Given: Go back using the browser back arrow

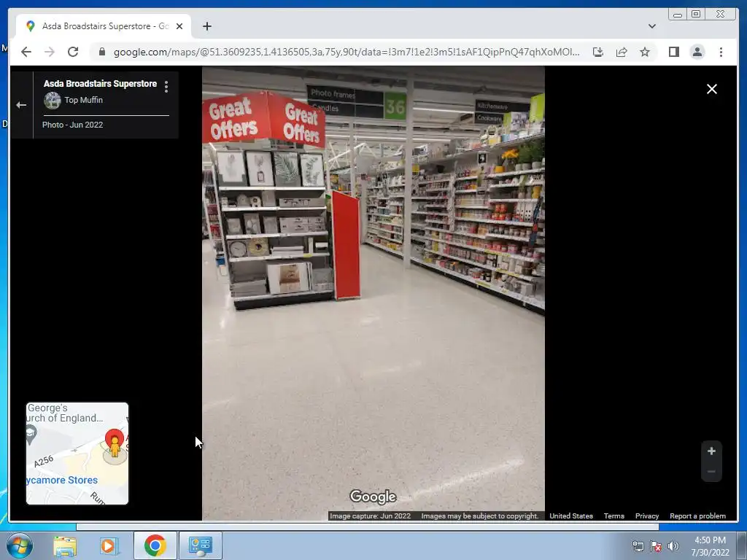Looking at the screenshot, I should pyautogui.click(x=26, y=52).
